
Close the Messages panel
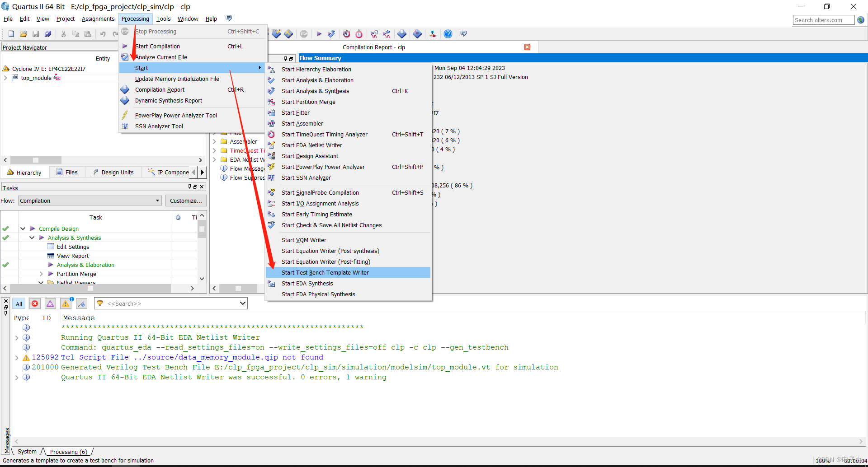tap(5, 301)
